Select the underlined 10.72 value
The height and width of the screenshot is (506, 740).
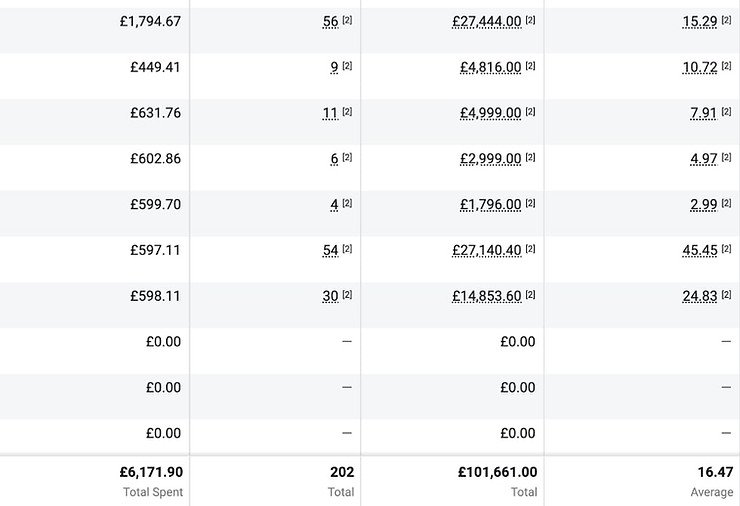699,67
